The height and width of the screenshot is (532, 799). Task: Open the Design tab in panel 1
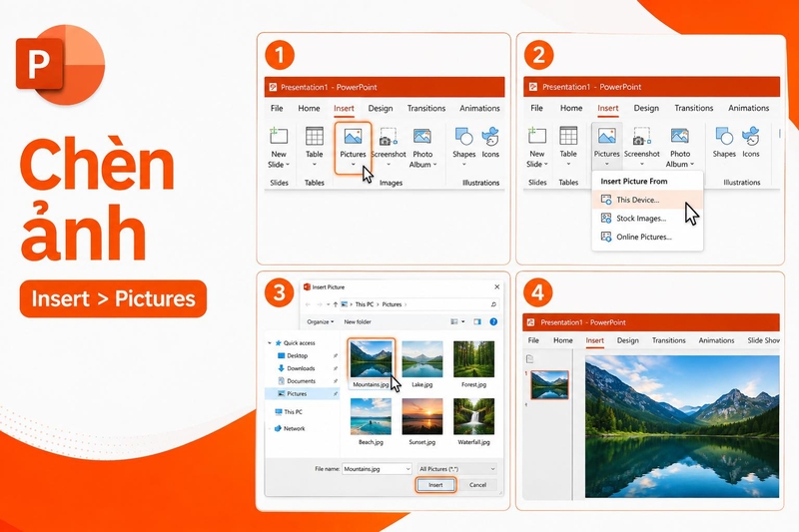[x=381, y=108]
